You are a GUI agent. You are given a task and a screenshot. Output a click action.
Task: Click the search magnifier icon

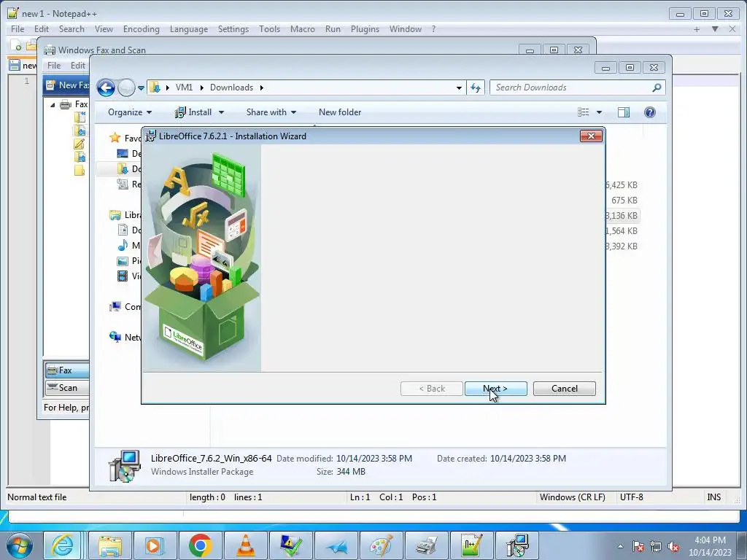pos(657,87)
